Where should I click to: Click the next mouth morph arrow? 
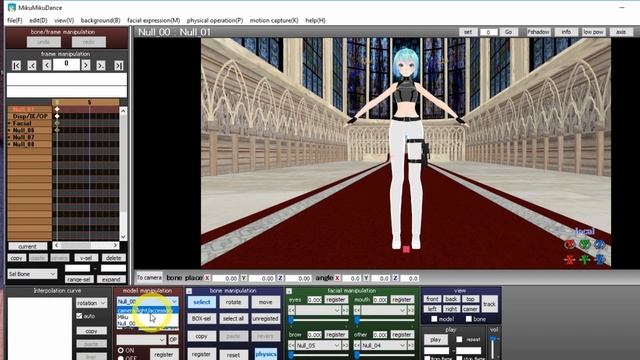point(411,311)
